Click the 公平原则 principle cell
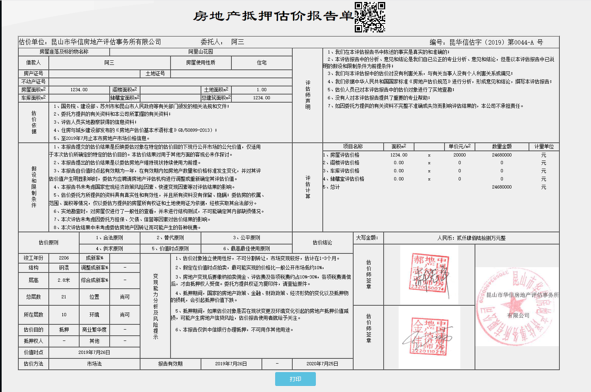591x392 pixels. [x=247, y=238]
